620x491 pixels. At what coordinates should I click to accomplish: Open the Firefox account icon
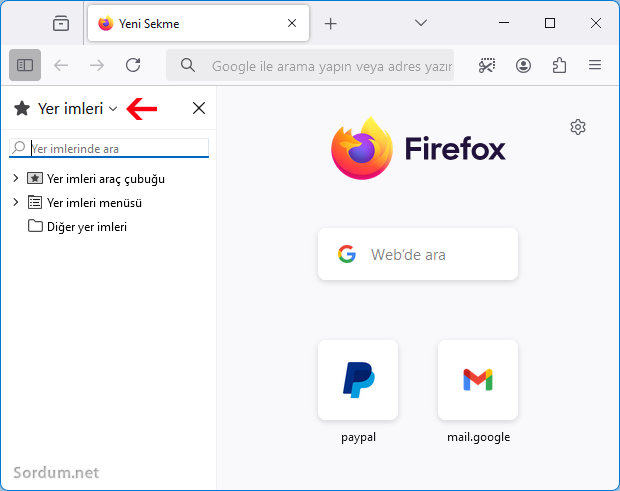(523, 65)
